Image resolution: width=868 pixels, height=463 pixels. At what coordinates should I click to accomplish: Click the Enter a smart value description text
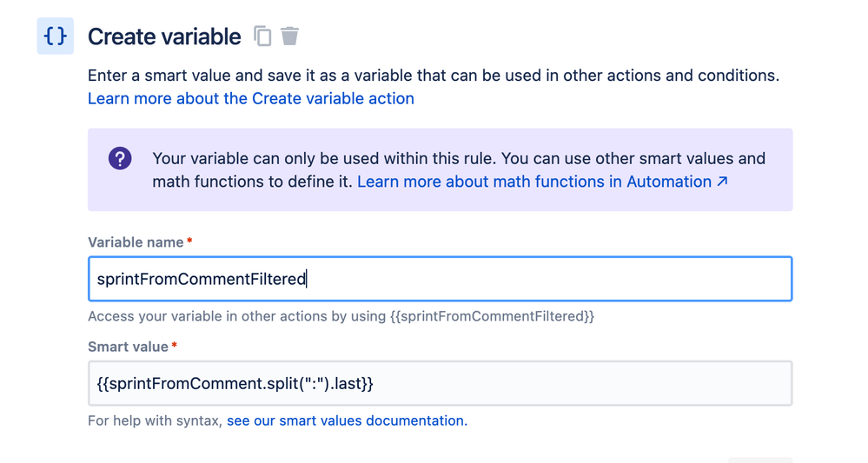pos(434,76)
